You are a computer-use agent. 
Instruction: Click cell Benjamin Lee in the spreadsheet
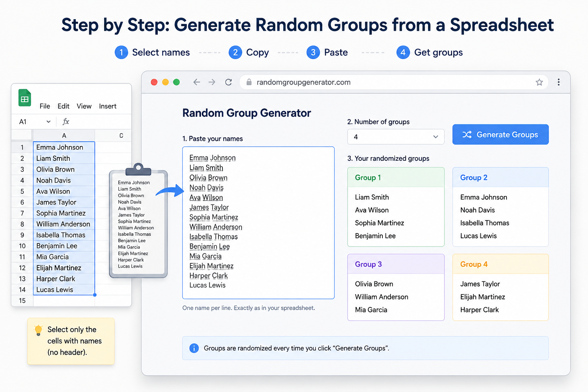(64, 246)
